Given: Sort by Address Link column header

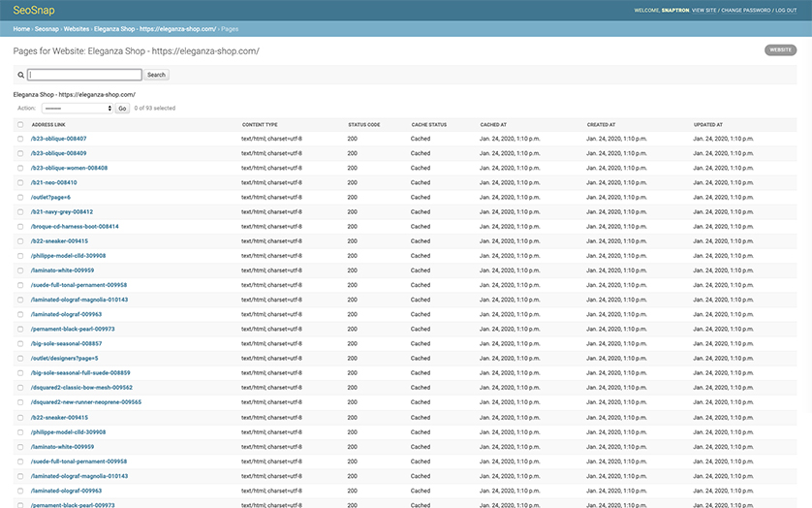Looking at the screenshot, I should pyautogui.click(x=48, y=125).
